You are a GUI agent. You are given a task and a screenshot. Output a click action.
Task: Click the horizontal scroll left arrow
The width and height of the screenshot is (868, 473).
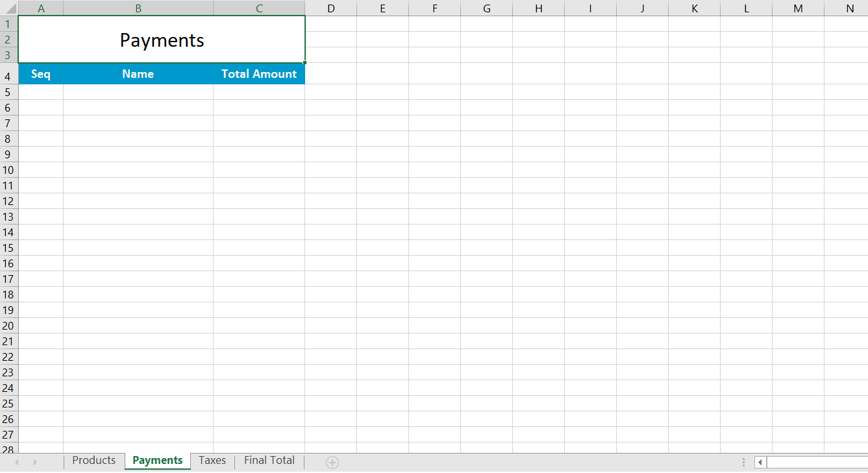tap(761, 462)
